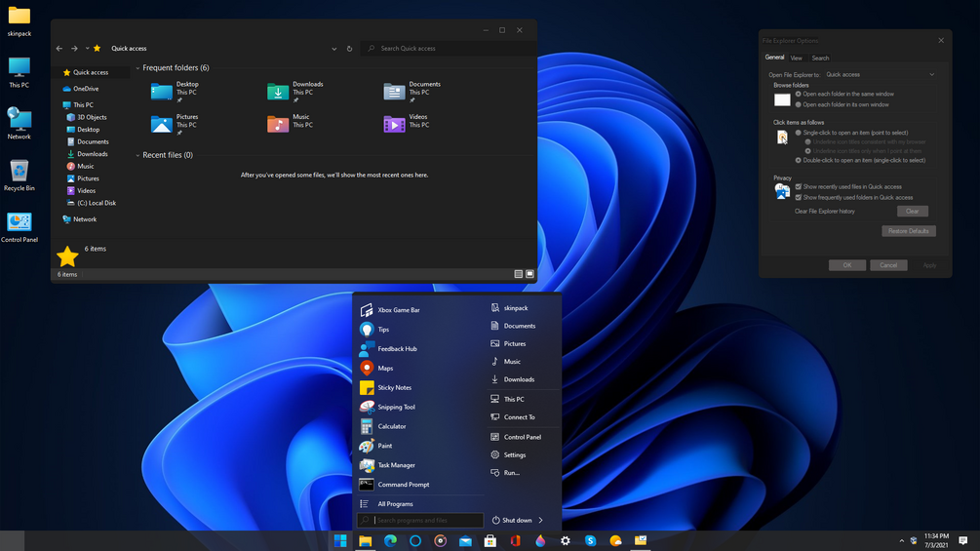Open the Downloads frequent folder icon

click(x=278, y=92)
